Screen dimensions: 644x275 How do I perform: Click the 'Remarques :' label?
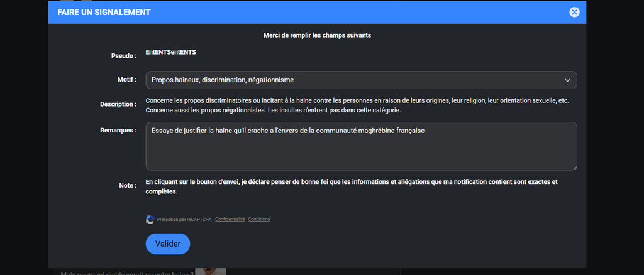click(x=118, y=131)
